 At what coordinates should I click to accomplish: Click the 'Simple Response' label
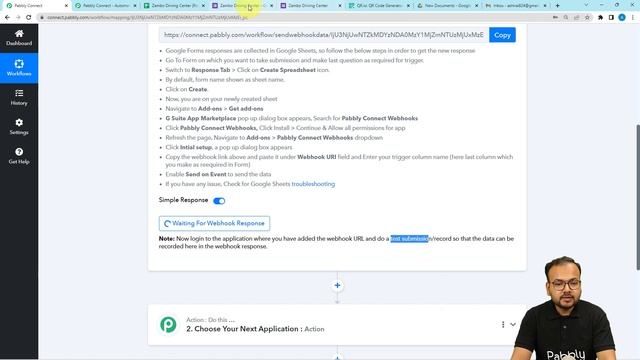tap(183, 200)
